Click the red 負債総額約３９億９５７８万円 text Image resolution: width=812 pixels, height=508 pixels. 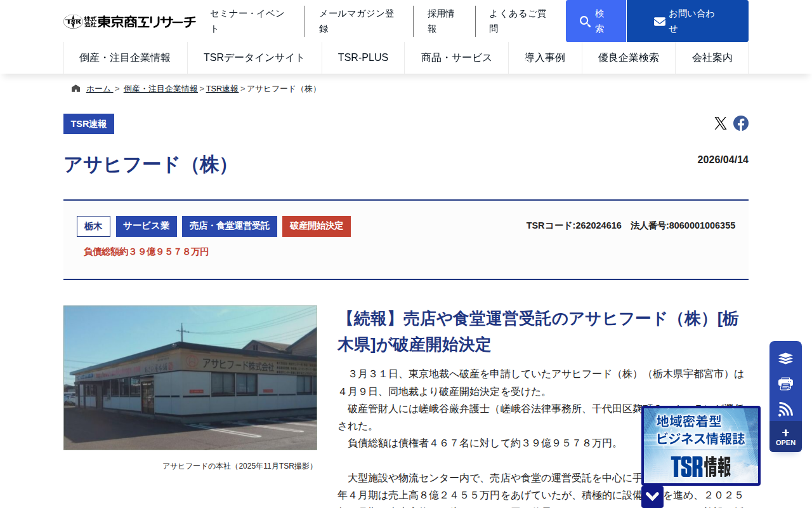pos(147,252)
